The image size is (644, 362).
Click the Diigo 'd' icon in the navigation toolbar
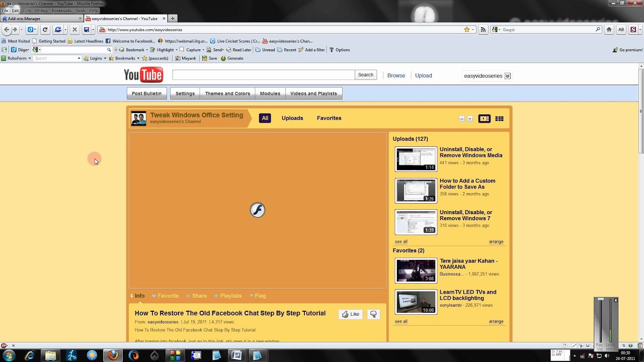30,30
